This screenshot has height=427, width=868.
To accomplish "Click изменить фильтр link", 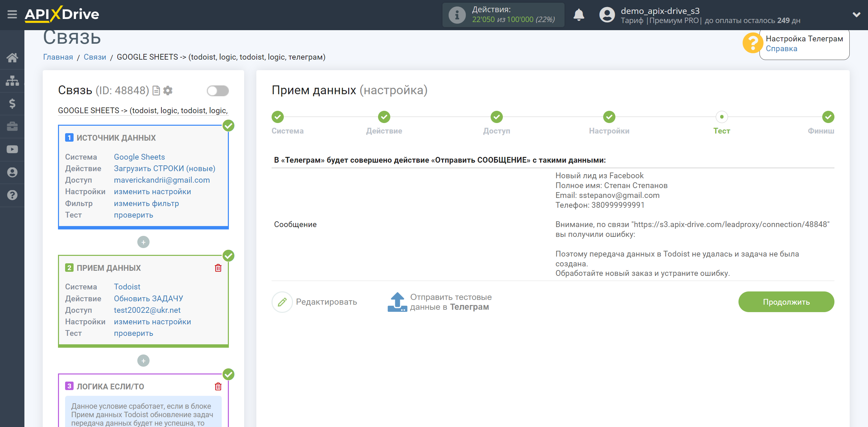I will point(146,203).
